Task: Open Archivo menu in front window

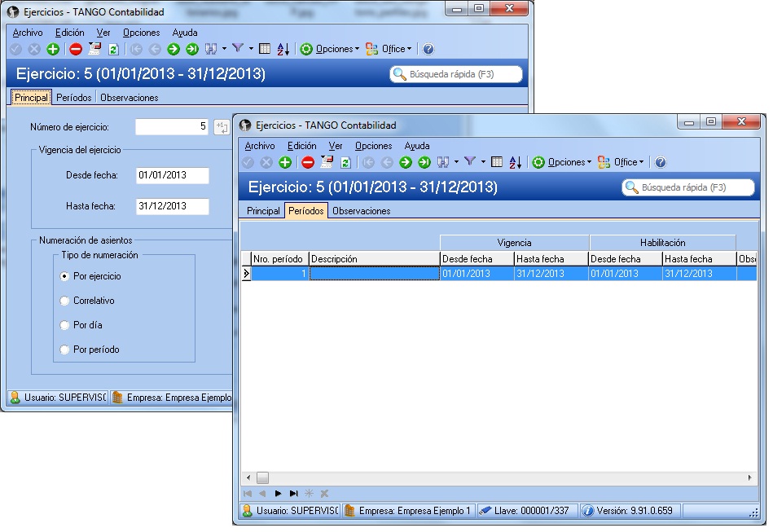Action: [260, 146]
